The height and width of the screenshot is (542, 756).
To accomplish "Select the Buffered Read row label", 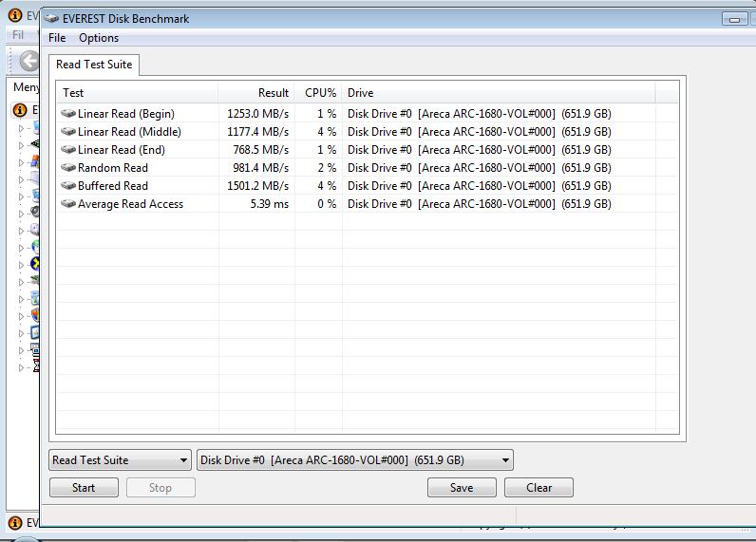I will click(113, 185).
